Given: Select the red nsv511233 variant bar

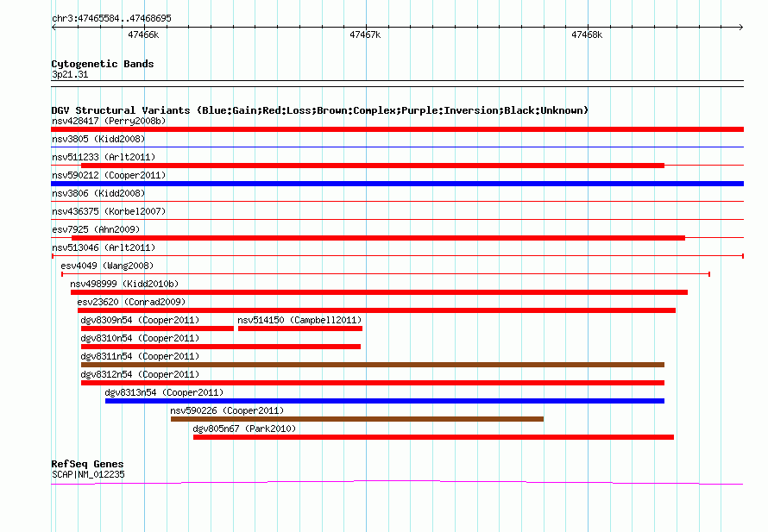Looking at the screenshot, I should [x=373, y=166].
